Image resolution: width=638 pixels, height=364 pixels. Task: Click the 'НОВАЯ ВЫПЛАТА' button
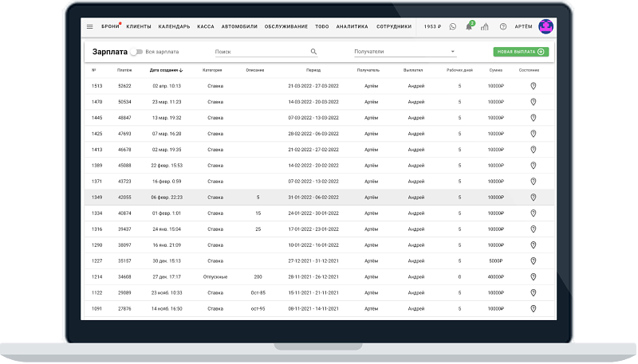pyautogui.click(x=521, y=52)
